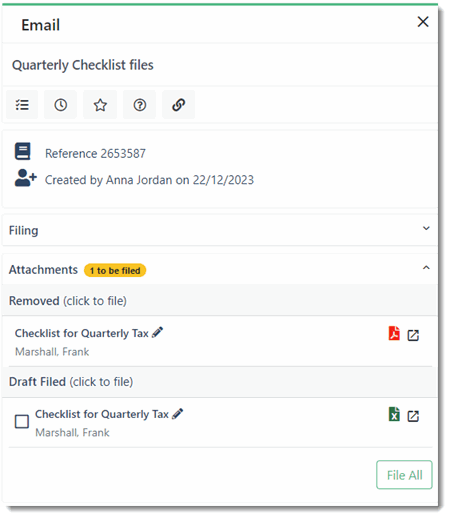Open draft Excel attachment in new window
The image size is (450, 518).
pyautogui.click(x=413, y=416)
